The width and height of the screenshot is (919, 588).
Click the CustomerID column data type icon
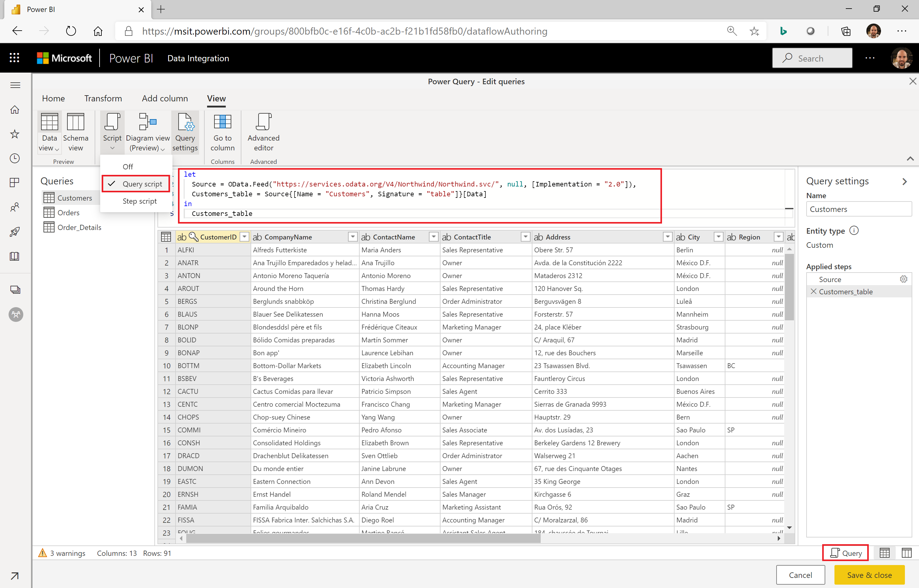point(182,237)
